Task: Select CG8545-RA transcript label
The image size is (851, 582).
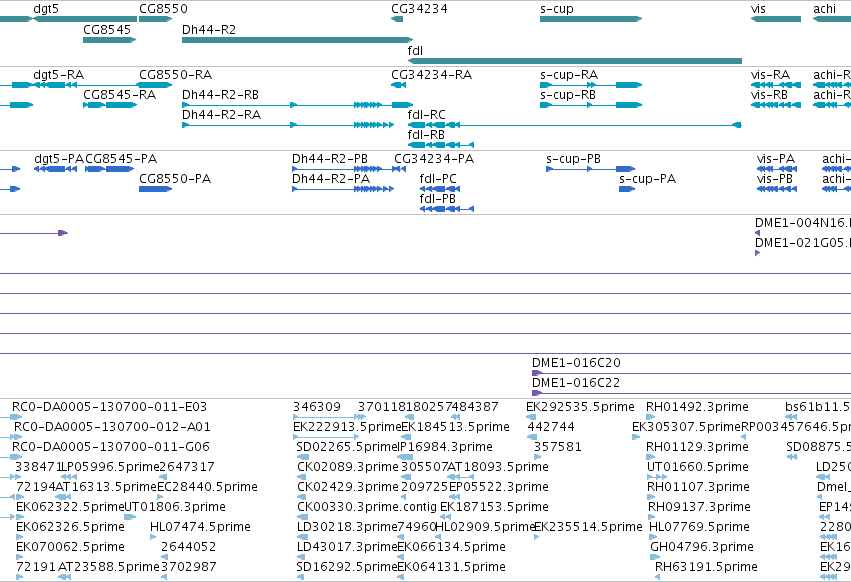Action: (x=119, y=95)
